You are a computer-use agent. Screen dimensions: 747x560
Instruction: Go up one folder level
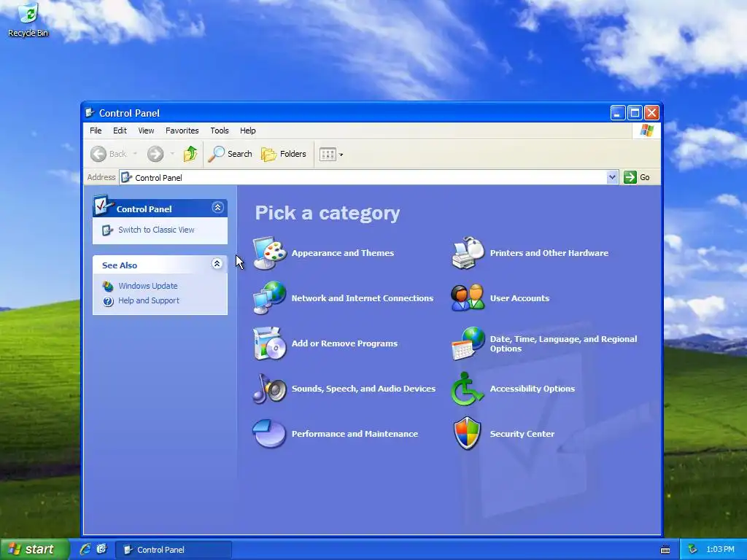[x=190, y=154]
